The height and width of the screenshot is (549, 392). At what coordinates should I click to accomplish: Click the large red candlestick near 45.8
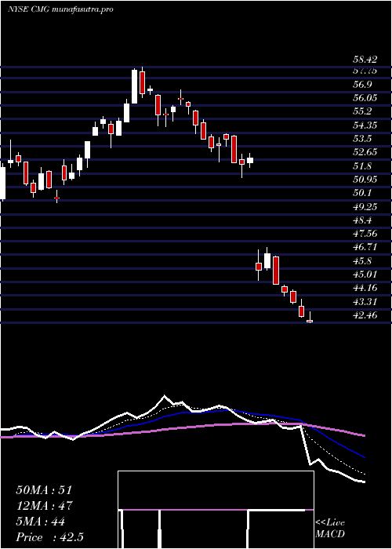[x=276, y=271]
